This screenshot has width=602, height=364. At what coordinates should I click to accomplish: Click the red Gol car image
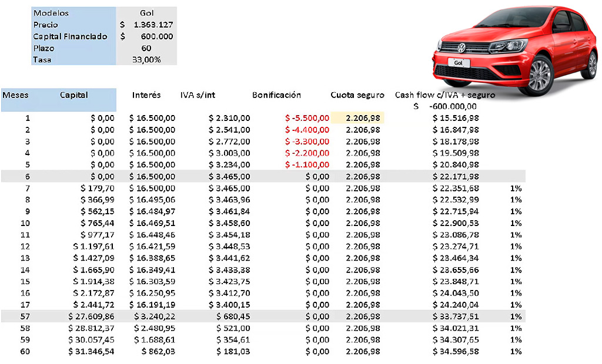coord(515,49)
